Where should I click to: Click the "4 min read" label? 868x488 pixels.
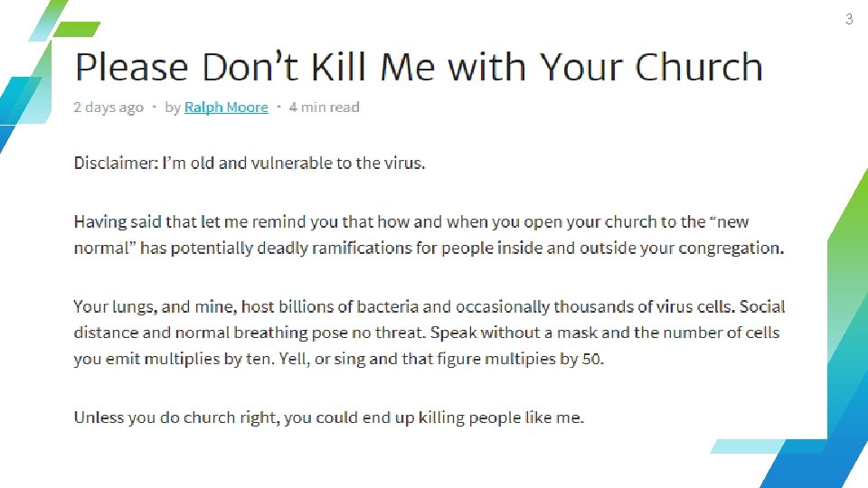(324, 108)
